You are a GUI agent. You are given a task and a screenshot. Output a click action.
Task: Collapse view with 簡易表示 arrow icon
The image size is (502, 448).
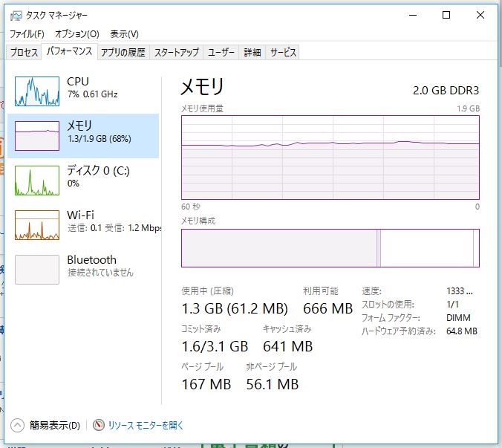pos(18,426)
